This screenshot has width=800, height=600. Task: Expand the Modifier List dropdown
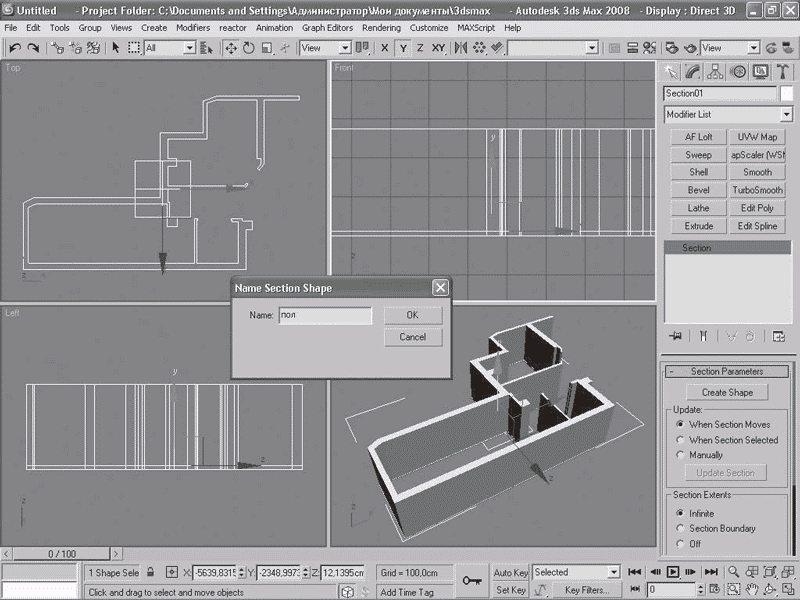pyautogui.click(x=786, y=115)
